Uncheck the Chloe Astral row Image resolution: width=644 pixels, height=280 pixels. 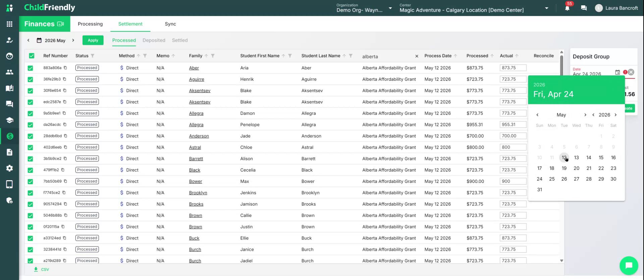pos(30,147)
